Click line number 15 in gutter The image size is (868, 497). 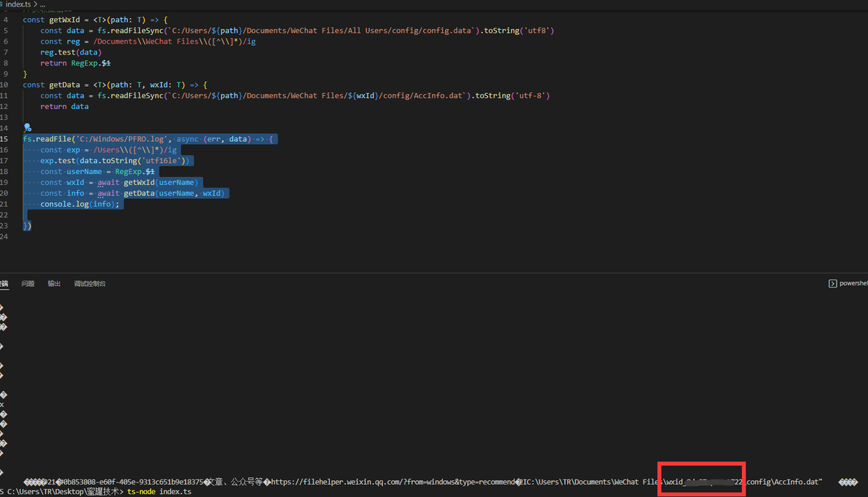coord(4,139)
